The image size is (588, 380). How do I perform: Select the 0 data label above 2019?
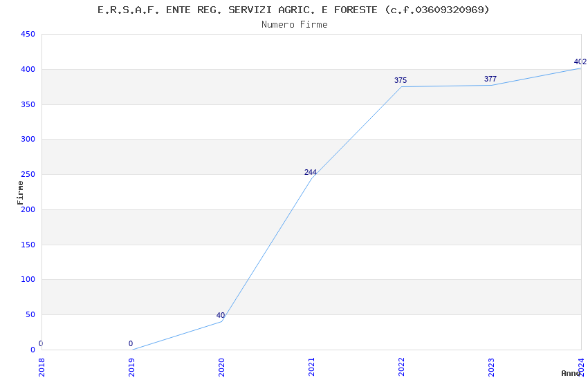click(131, 343)
